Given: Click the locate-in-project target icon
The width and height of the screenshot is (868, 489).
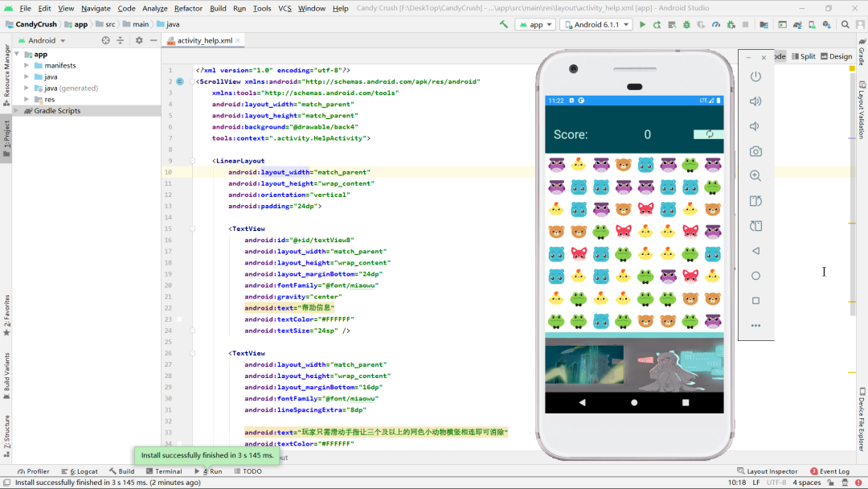Looking at the screenshot, I should (106, 40).
